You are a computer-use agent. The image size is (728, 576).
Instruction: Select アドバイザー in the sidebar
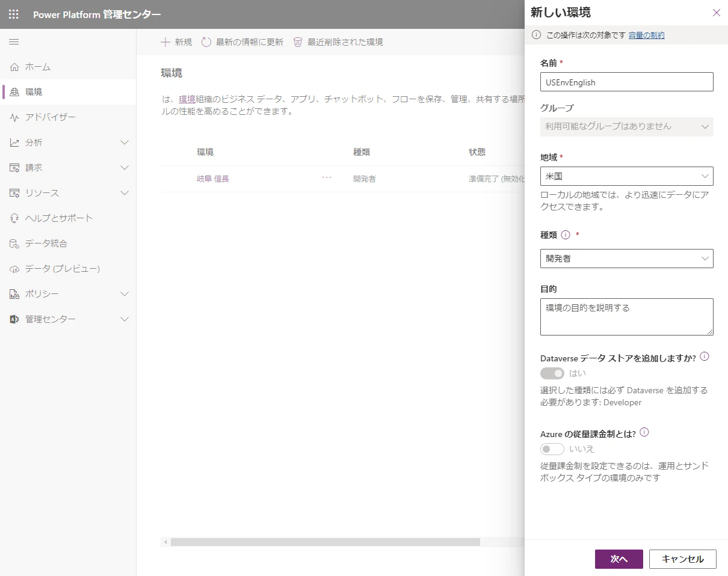tap(68, 117)
